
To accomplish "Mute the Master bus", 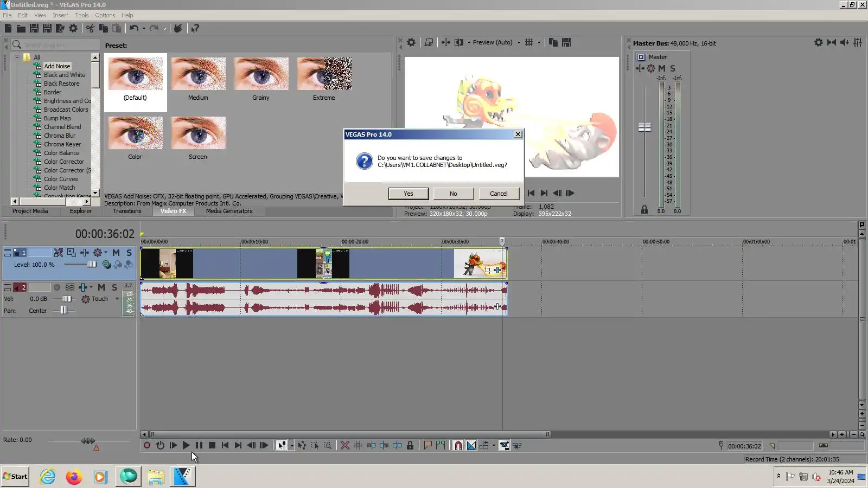I will (x=662, y=68).
